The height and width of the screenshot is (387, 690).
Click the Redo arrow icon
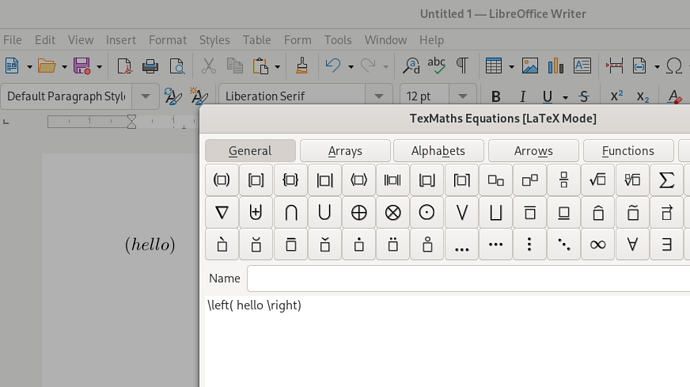368,66
